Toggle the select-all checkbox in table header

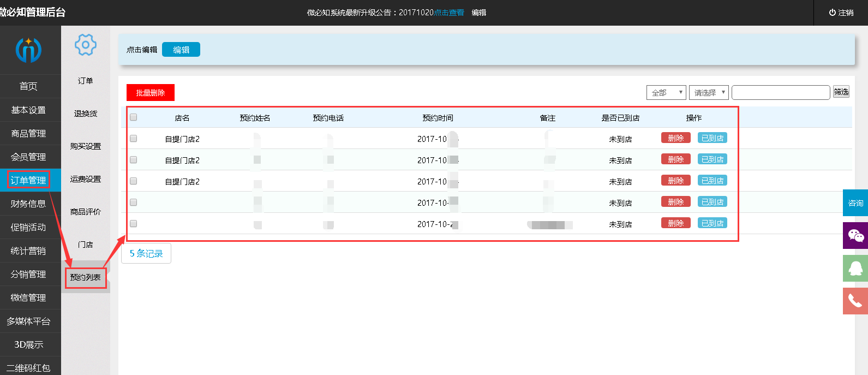pyautogui.click(x=134, y=117)
